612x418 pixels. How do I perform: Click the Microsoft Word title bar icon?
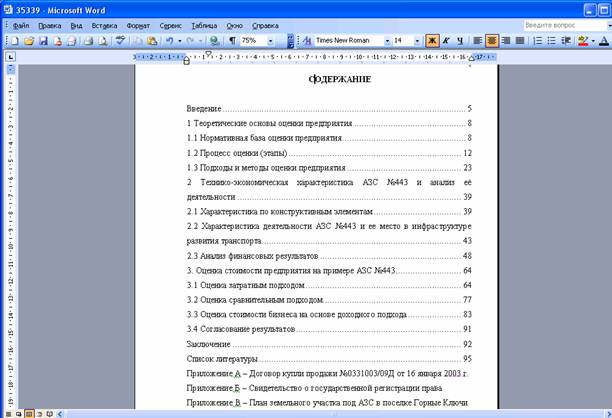(x=8, y=9)
